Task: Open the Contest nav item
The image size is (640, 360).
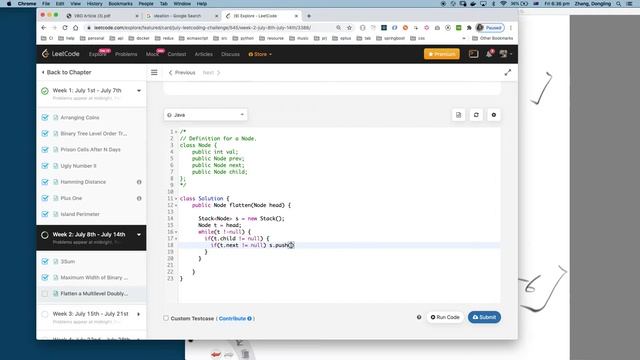Action: pos(177,54)
